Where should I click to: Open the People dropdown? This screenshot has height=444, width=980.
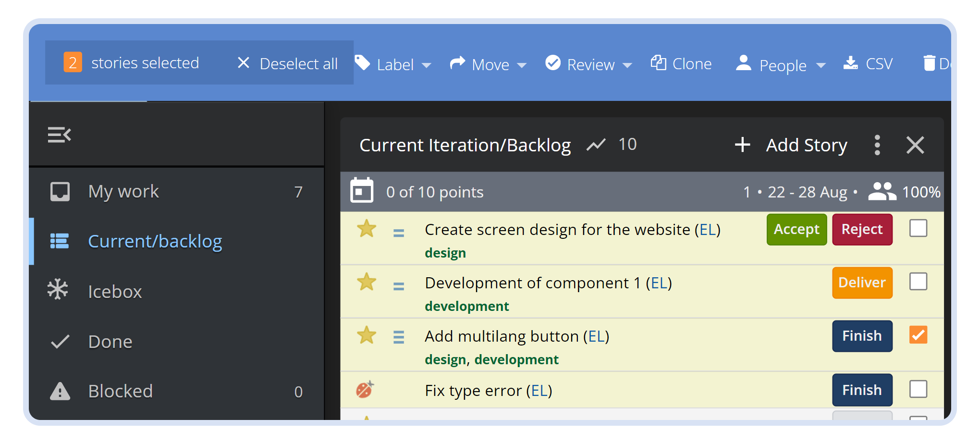pyautogui.click(x=781, y=64)
